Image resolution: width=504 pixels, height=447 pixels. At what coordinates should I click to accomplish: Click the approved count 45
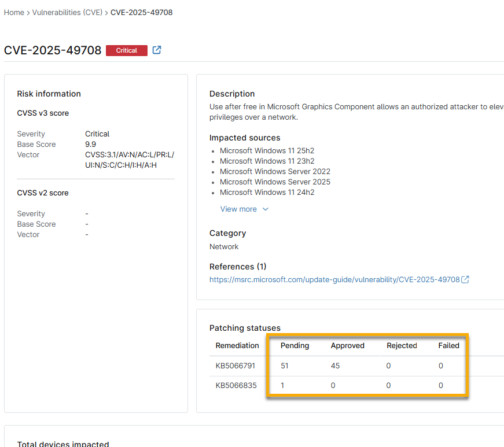pyautogui.click(x=335, y=366)
